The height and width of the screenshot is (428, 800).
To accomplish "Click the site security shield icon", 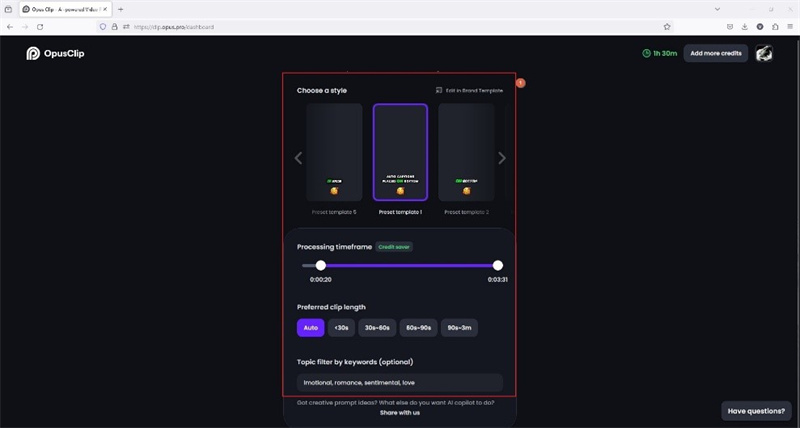I will (x=103, y=27).
